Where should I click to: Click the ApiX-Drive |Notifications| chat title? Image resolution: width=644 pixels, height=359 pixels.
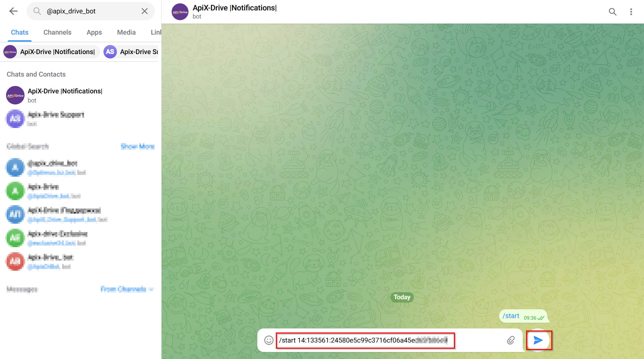(x=234, y=8)
